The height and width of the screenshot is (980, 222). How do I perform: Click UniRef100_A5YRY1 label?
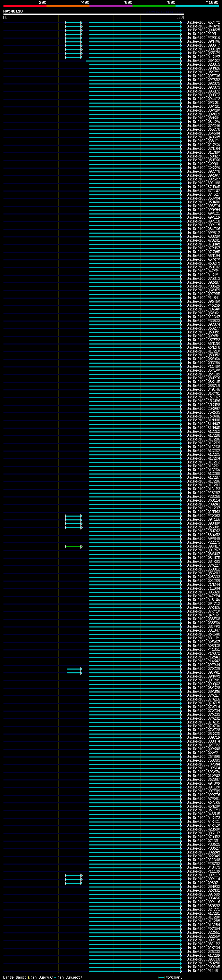point(203,72)
